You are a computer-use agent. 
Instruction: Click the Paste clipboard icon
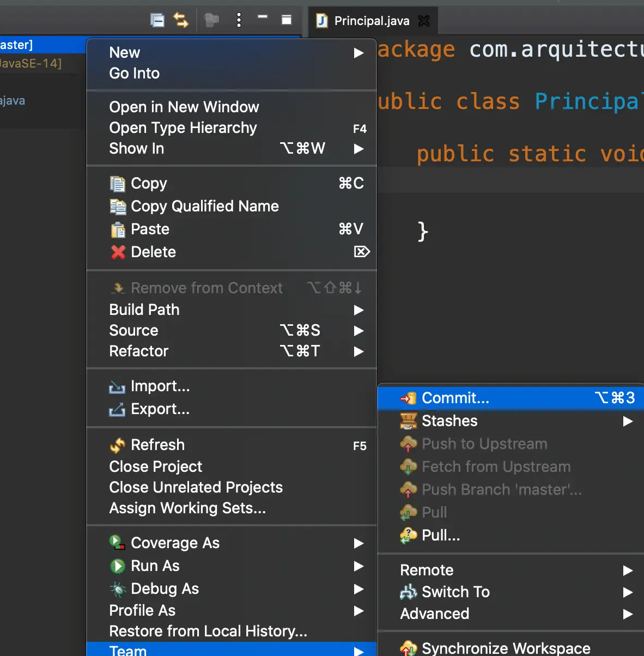click(118, 230)
